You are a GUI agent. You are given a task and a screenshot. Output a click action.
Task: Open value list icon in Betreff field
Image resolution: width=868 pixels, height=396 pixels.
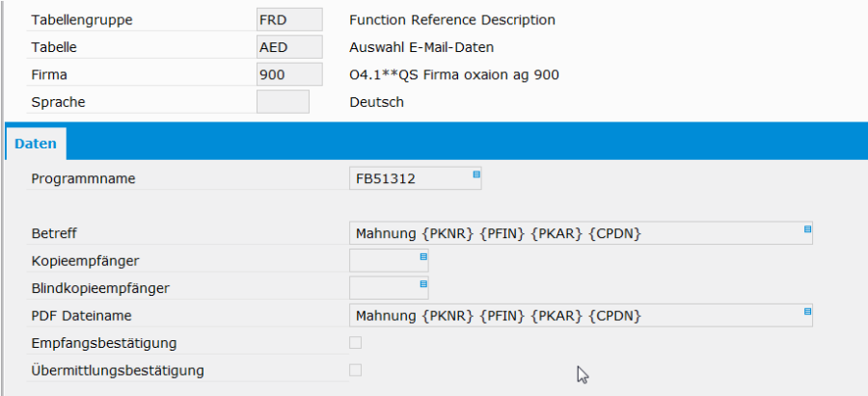coord(807,229)
